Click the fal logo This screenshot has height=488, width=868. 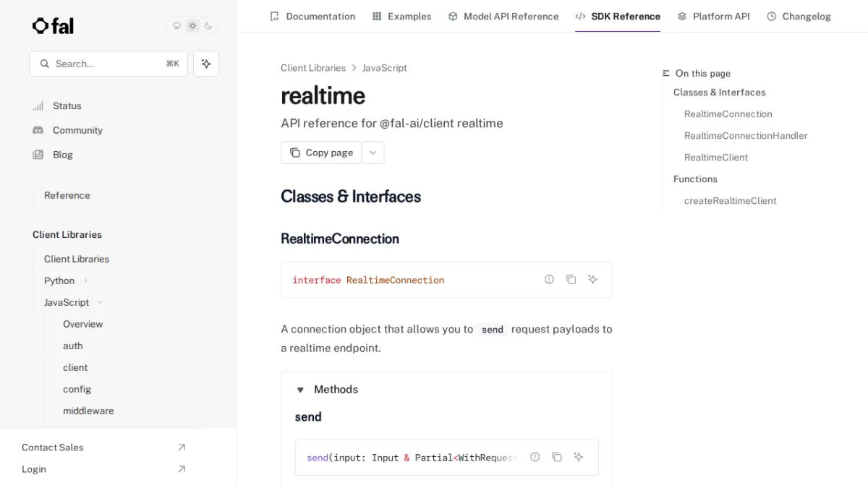click(x=53, y=26)
